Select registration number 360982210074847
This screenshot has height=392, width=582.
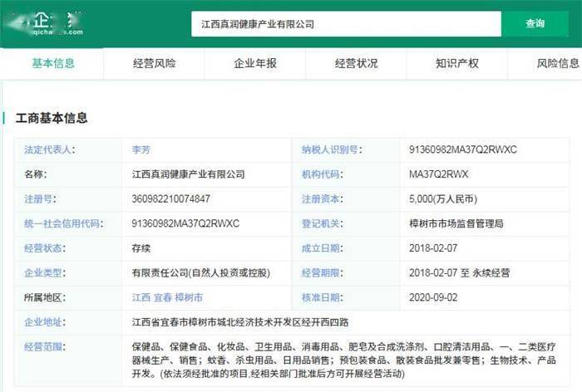(x=170, y=198)
